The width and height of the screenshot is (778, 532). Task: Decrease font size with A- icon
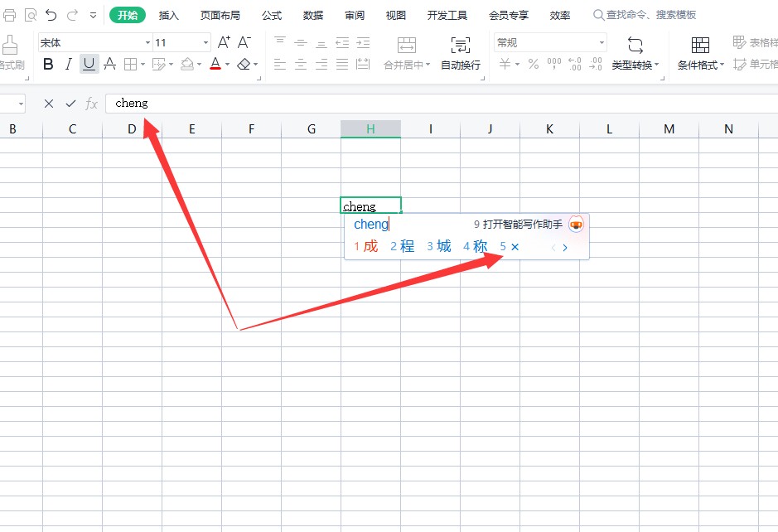[244, 42]
